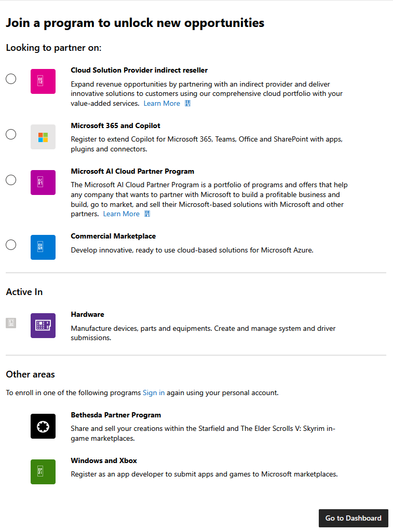Click the black Bethesda Partner Program icon
The image size is (393, 532).
pos(43,426)
